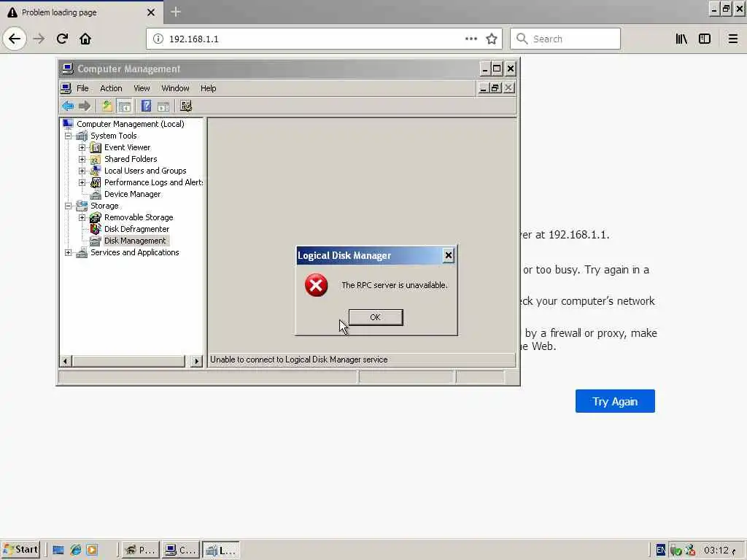Close the Logical Disk Manager dialog
Viewport: 747px width, 560px height.
(x=449, y=256)
